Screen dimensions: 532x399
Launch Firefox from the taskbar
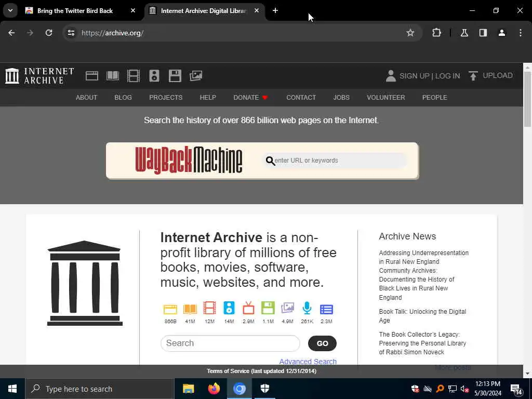[x=214, y=389]
